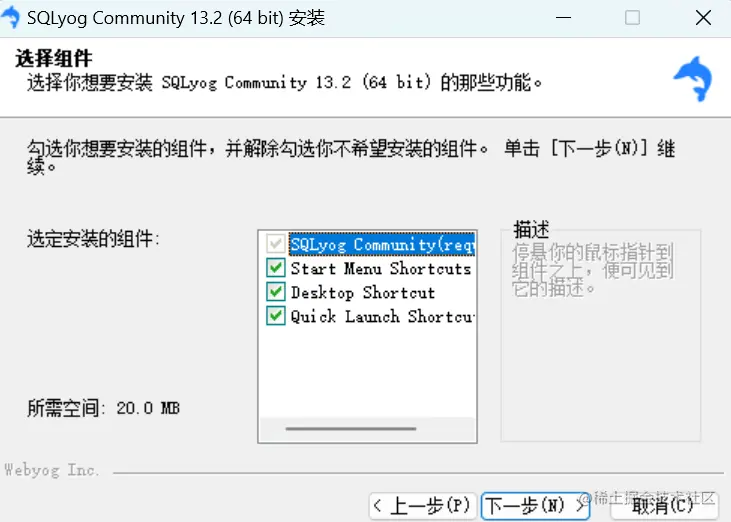Click the horizontal scrollbar in components list
This screenshot has width=731, height=522.
(351, 428)
